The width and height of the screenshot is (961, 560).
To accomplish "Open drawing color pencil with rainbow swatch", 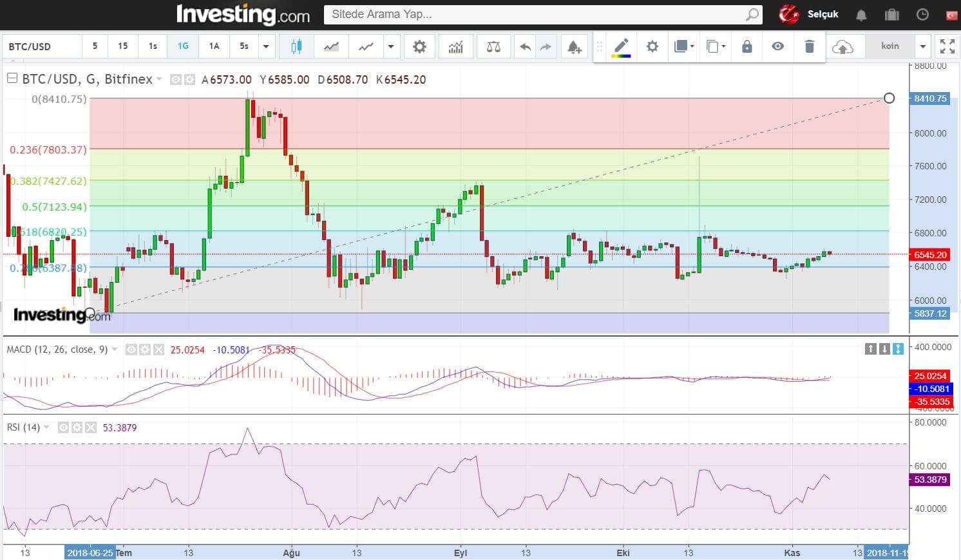I will pyautogui.click(x=621, y=46).
